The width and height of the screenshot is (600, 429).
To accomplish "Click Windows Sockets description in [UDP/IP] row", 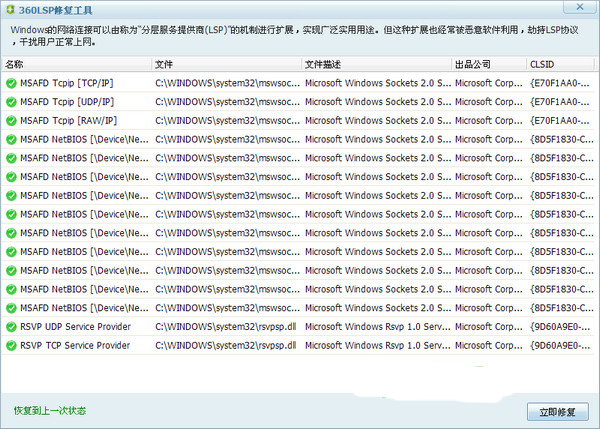I will [x=378, y=102].
